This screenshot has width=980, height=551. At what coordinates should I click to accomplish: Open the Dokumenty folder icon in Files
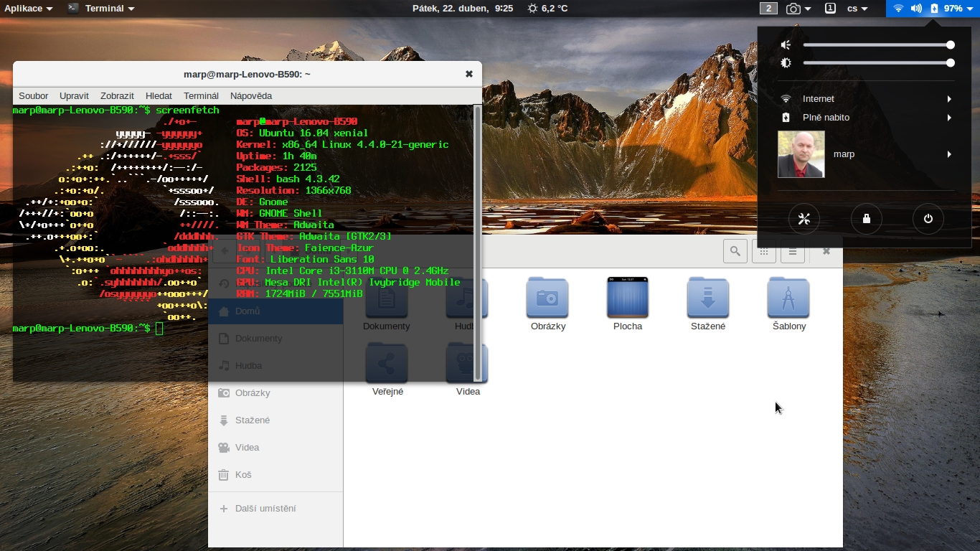[387, 297]
